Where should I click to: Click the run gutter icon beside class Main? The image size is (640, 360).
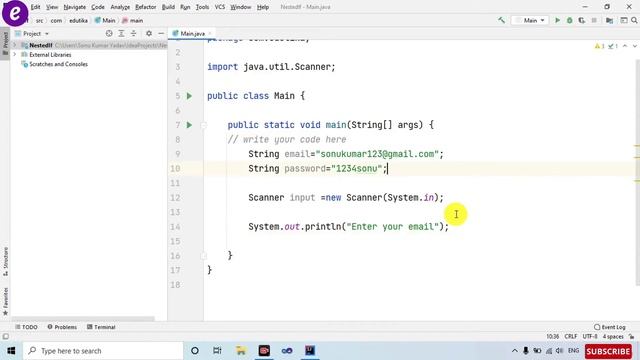click(189, 96)
